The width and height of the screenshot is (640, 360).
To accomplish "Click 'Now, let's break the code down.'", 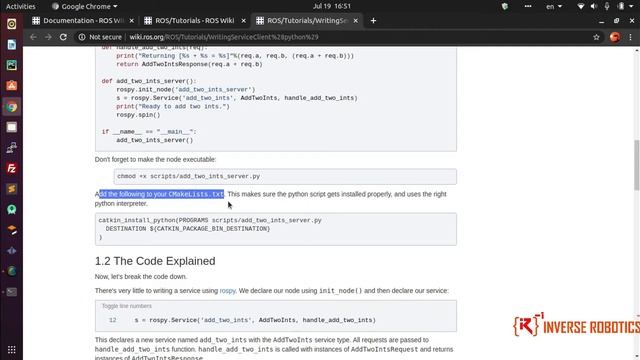I will pyautogui.click(x=141, y=277).
